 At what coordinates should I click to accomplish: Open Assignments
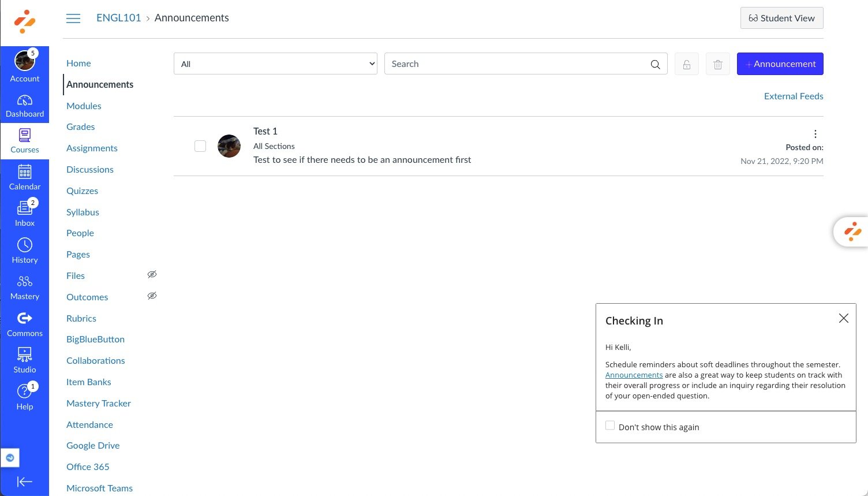[92, 148]
